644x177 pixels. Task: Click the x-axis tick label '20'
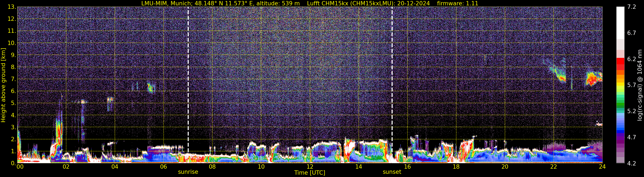coord(505,167)
